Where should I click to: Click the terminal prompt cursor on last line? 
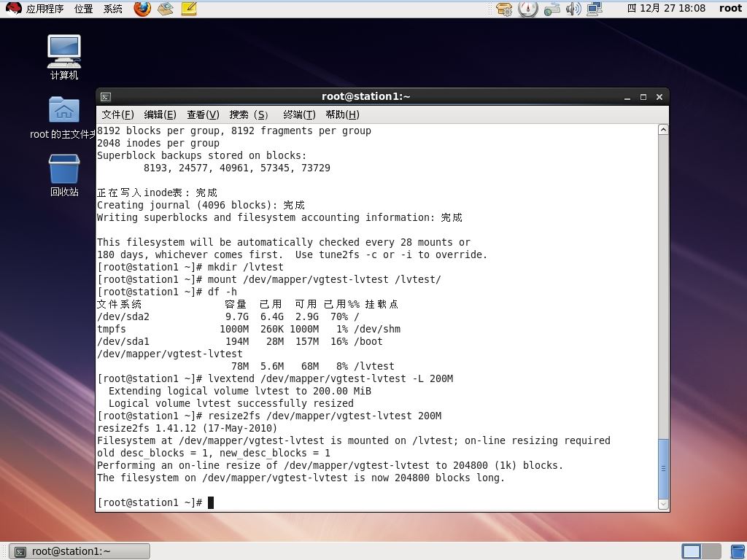211,502
